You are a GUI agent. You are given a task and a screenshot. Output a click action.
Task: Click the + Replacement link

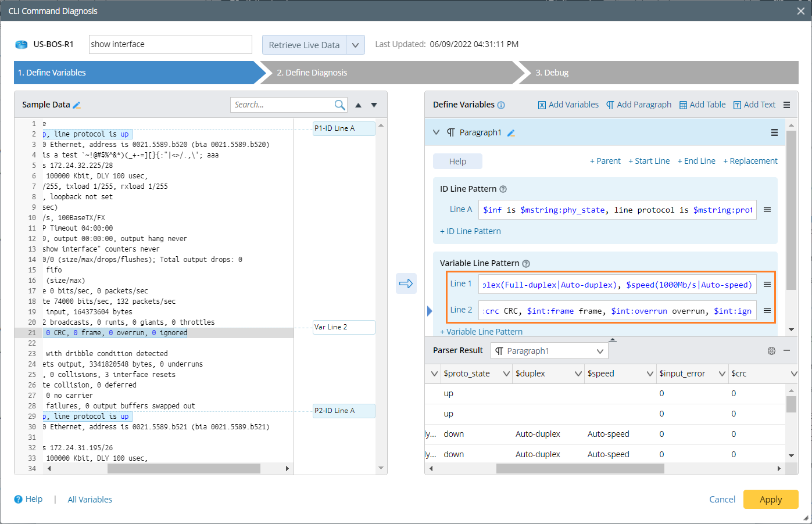(750, 161)
